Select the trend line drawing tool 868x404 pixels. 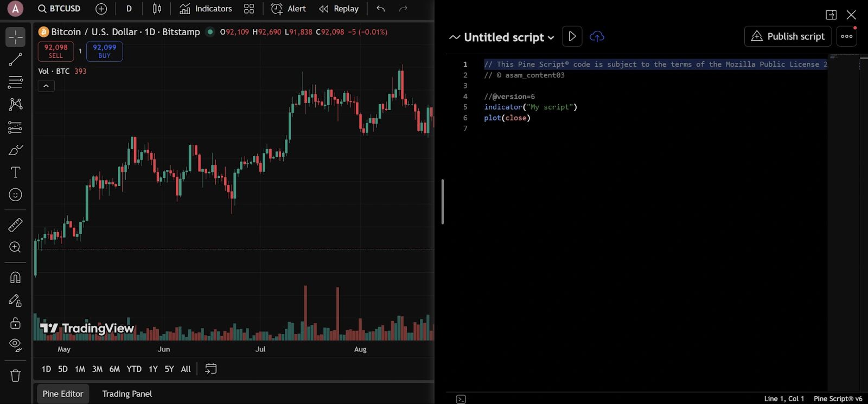[15, 60]
